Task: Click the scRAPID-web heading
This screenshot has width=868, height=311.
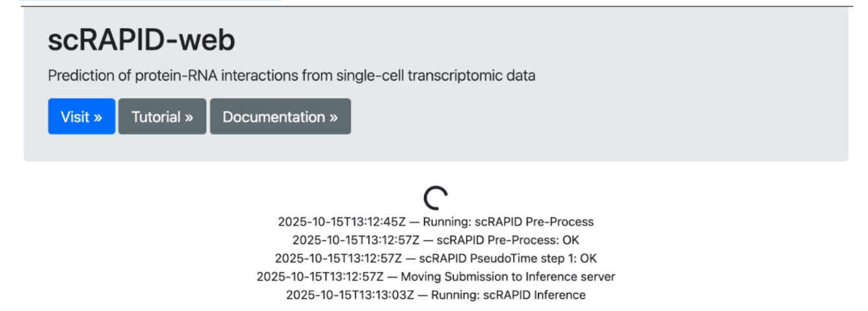Action: pos(142,41)
